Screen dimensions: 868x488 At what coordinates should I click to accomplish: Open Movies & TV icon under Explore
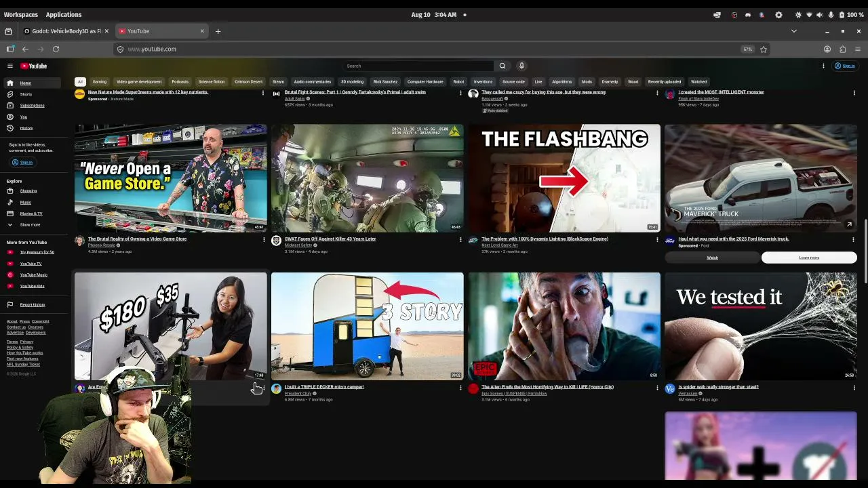pyautogui.click(x=10, y=213)
